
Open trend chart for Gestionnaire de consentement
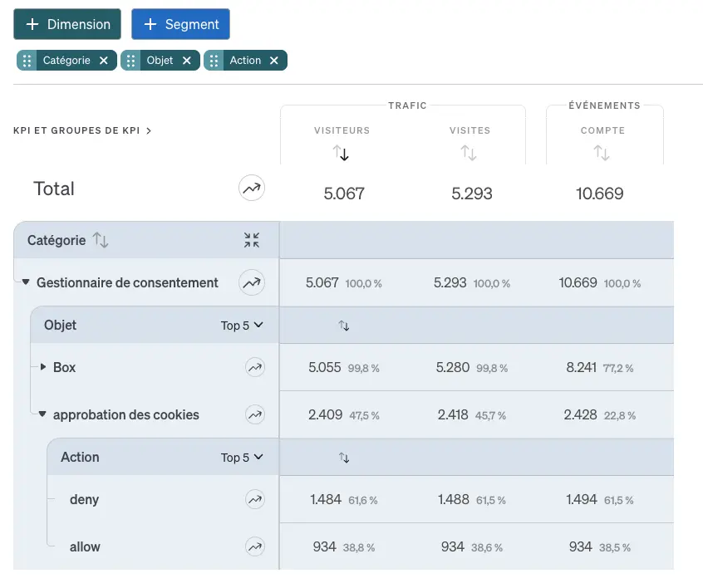(252, 283)
